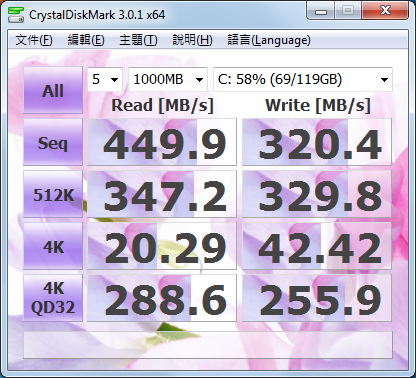Start the 4K random test
The image size is (416, 378).
tap(53, 246)
